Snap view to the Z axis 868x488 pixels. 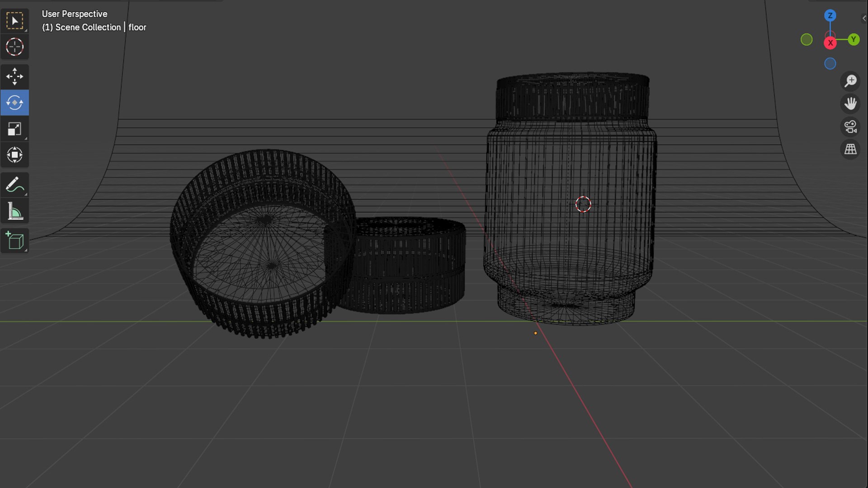(830, 15)
